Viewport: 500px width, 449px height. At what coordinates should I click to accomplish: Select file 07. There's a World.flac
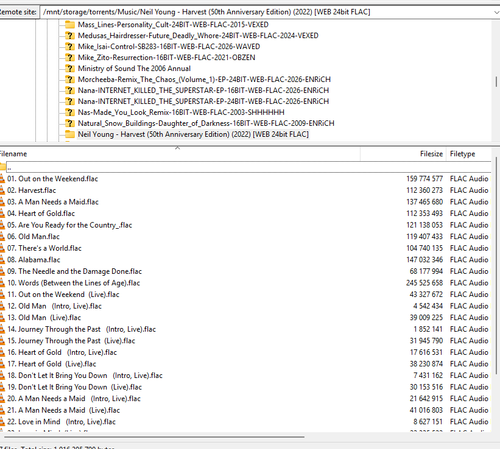[x=44, y=248]
